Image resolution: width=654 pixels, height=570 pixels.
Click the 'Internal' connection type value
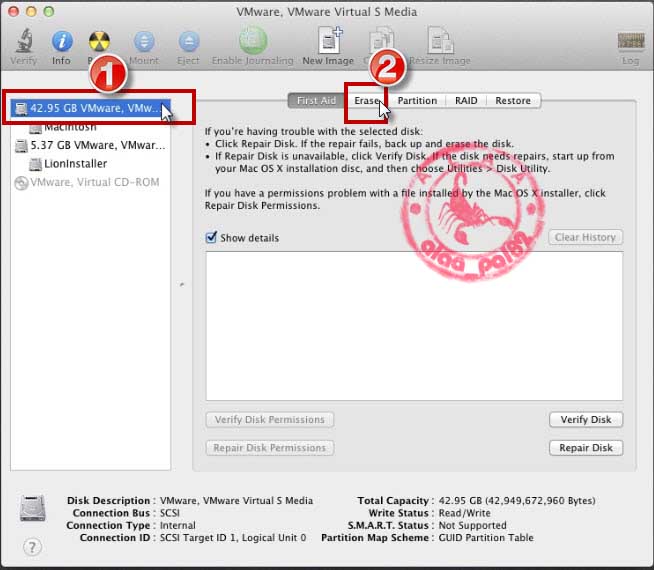[x=178, y=525]
